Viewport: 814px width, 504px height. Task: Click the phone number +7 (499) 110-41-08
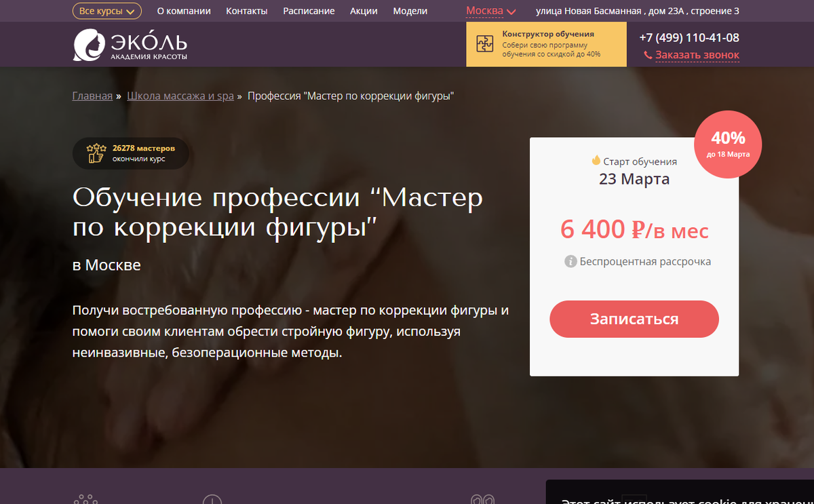click(689, 37)
